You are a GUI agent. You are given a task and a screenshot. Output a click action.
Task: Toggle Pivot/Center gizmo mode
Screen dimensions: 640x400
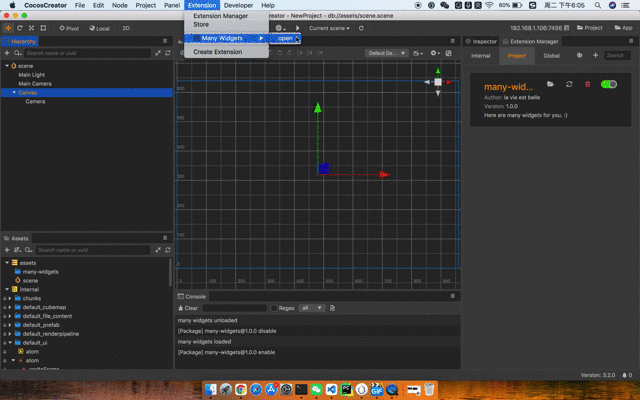[69, 28]
